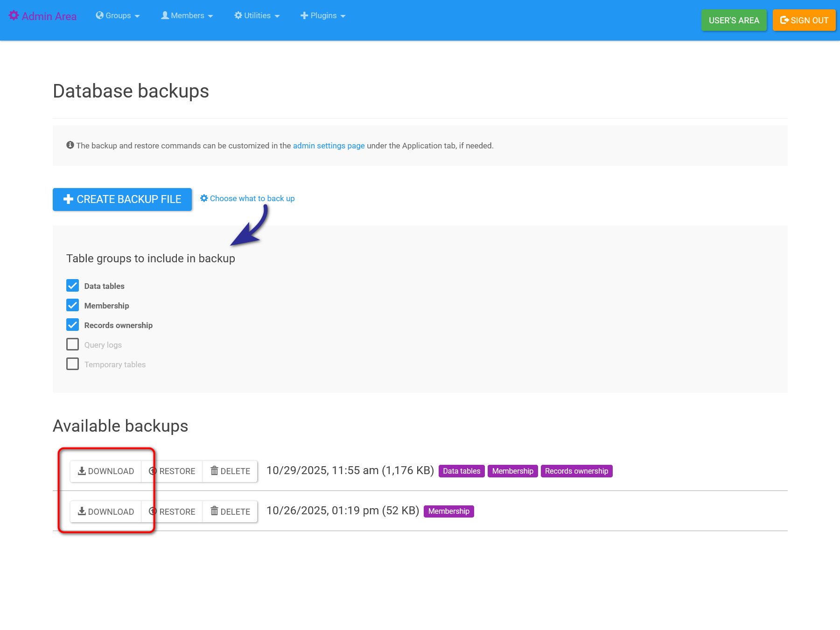Open the admin settings page link

point(329,145)
